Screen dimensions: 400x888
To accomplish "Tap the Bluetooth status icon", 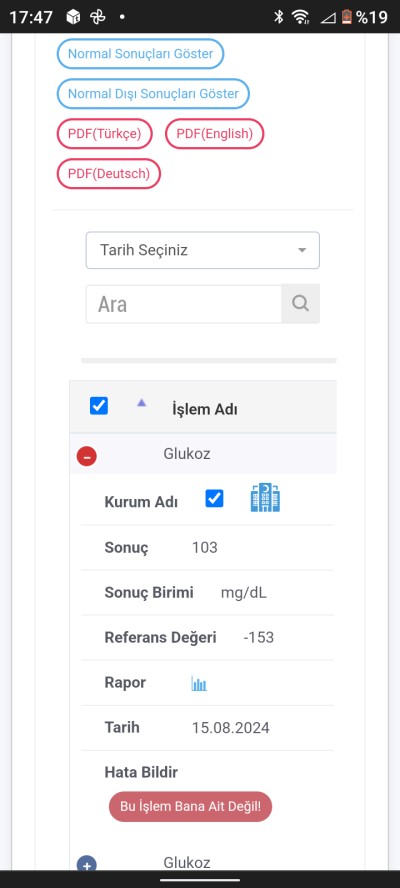I will (x=278, y=17).
